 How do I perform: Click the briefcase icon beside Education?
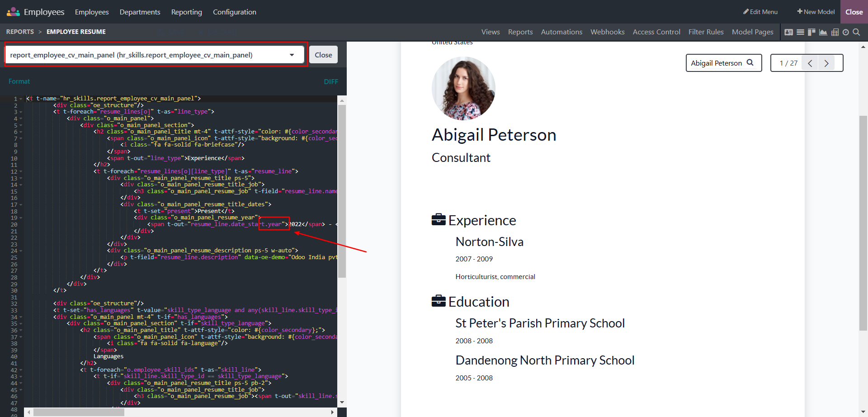click(x=439, y=301)
